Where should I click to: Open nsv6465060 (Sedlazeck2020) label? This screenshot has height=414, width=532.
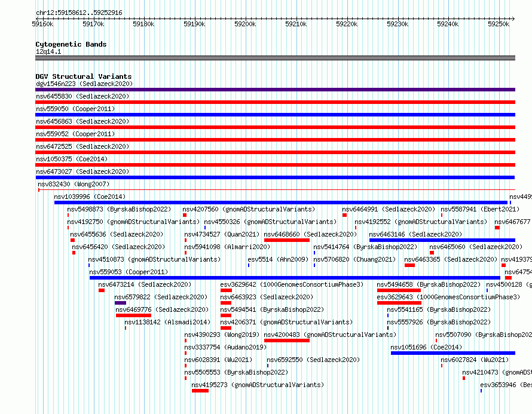pos(476,247)
